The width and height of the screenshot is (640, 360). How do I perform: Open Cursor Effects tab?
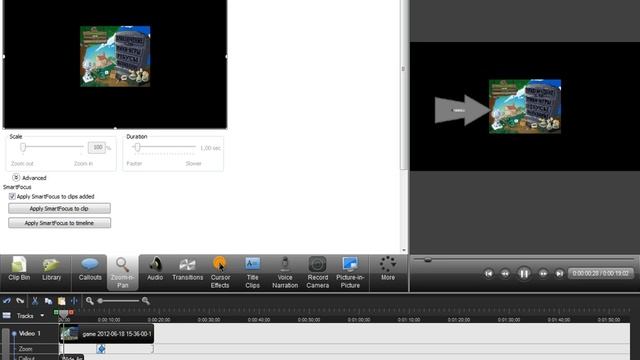tap(220, 273)
